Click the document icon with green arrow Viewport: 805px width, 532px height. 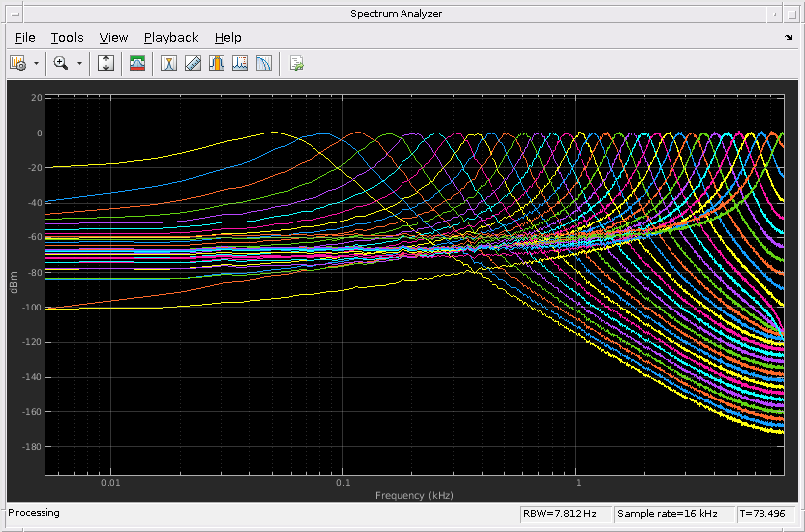coord(296,63)
